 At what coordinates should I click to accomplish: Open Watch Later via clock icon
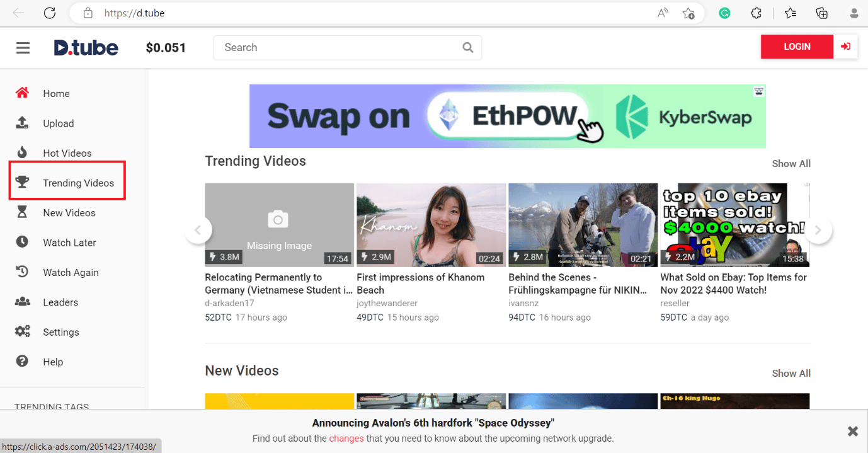pyautogui.click(x=23, y=242)
